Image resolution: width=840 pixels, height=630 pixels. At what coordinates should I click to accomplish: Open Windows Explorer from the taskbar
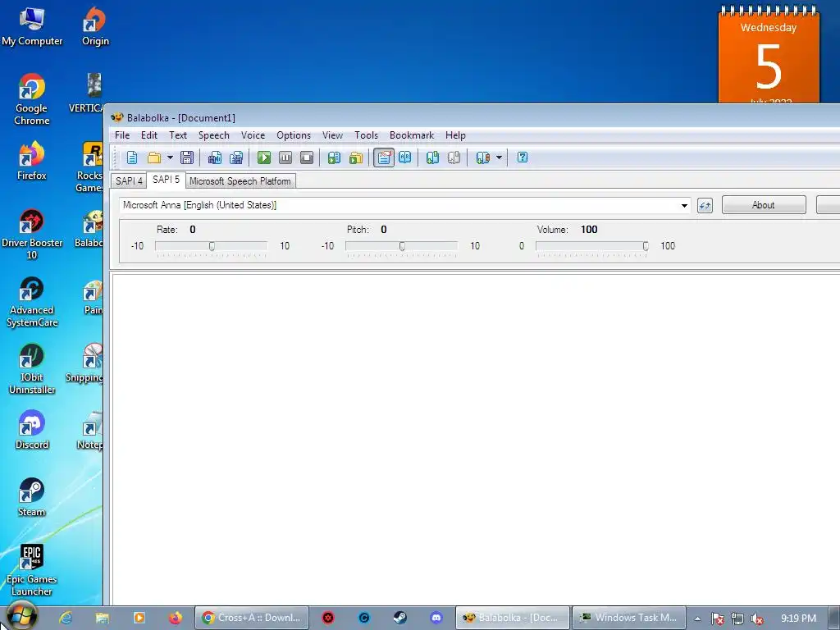click(x=103, y=618)
